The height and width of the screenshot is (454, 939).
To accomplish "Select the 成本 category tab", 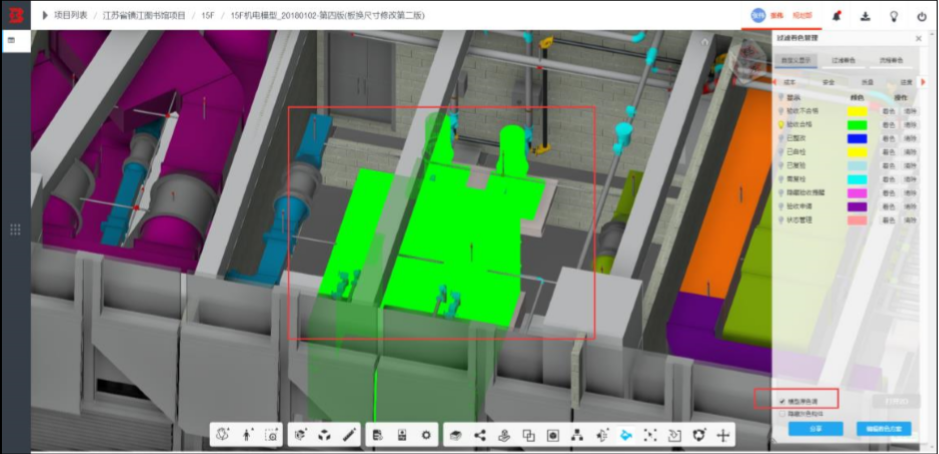I will (x=789, y=82).
